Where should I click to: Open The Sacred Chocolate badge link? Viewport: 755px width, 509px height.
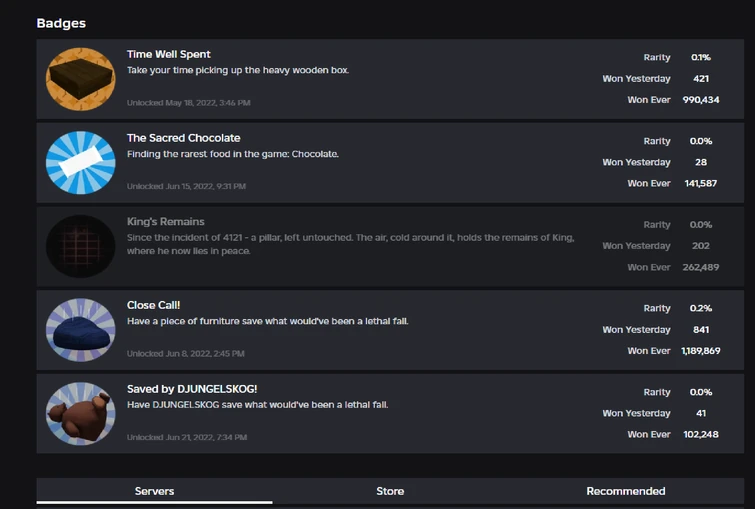click(x=183, y=138)
